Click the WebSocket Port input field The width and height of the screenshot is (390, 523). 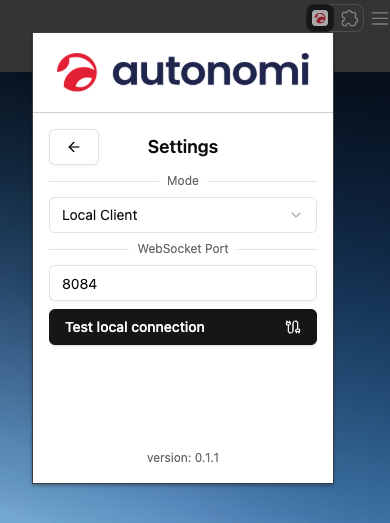point(183,283)
